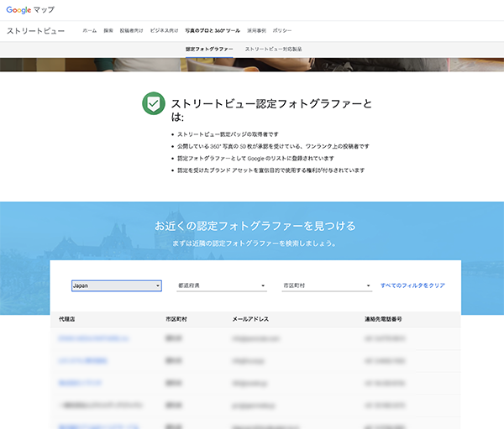Expand the 都道府県 dropdown
Image resolution: width=504 pixels, height=429 pixels.
222,285
